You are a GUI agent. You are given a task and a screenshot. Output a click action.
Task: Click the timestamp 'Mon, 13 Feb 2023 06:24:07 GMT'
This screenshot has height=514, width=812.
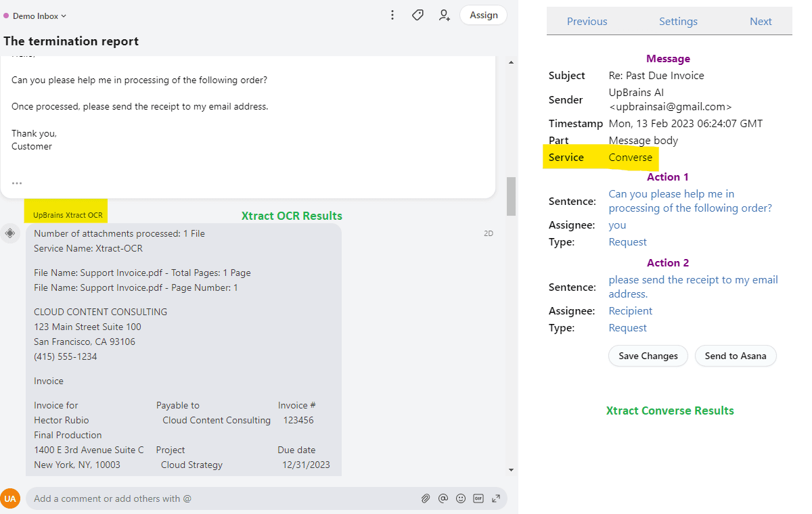(685, 124)
